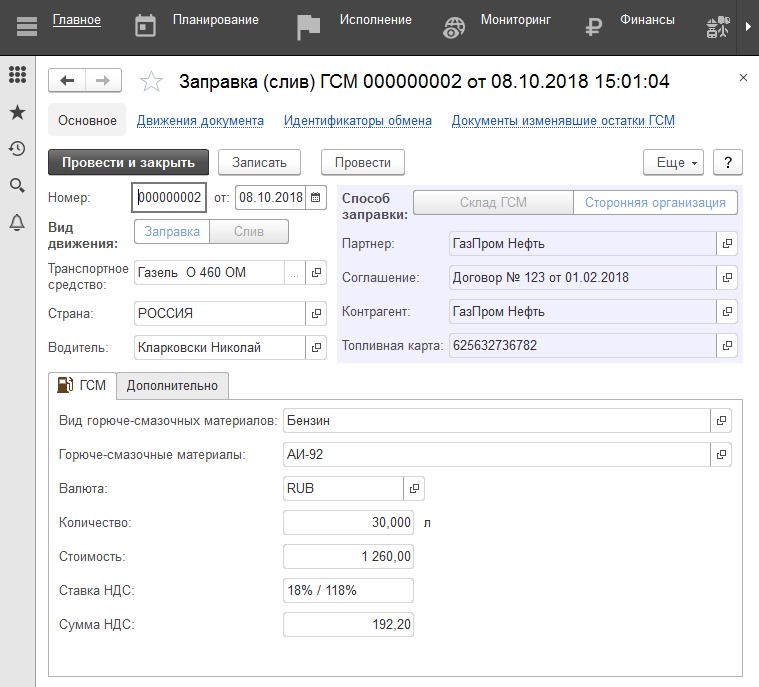The width and height of the screenshot is (759, 687).
Task: Open Мониторинг section
Action: [x=516, y=20]
